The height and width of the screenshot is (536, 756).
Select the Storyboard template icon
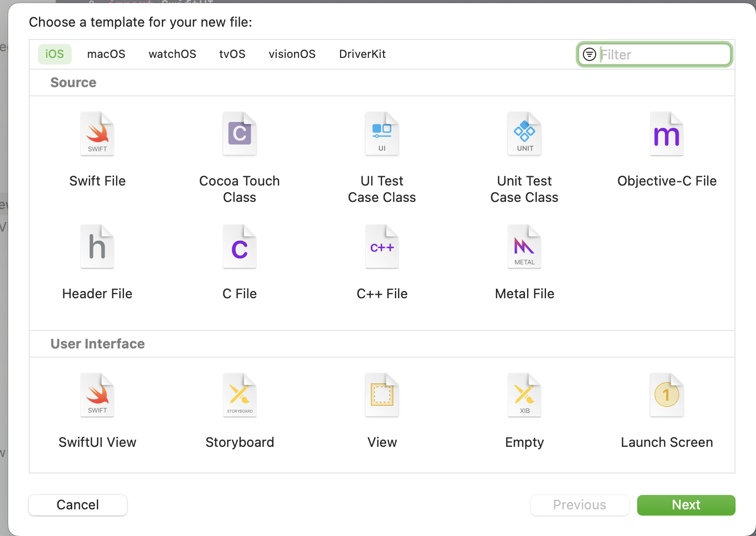point(240,395)
